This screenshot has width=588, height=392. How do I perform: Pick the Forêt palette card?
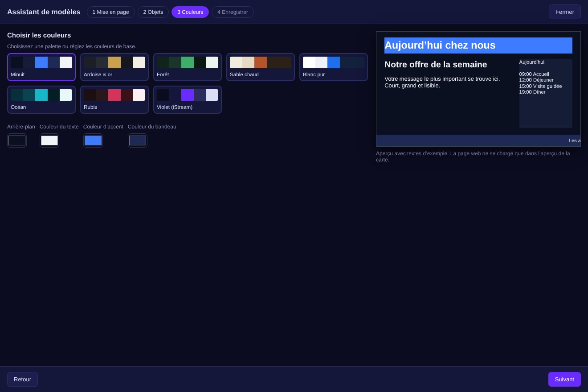(188, 67)
